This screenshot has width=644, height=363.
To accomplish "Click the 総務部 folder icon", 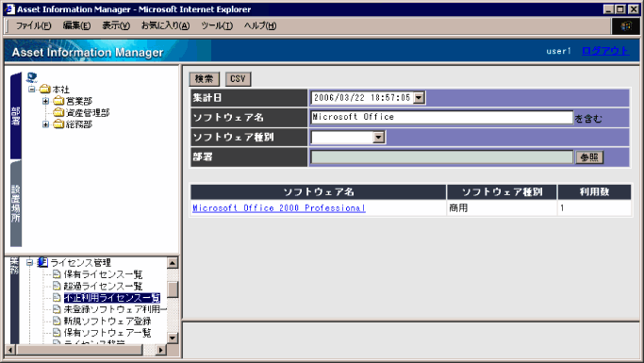I will coord(58,124).
